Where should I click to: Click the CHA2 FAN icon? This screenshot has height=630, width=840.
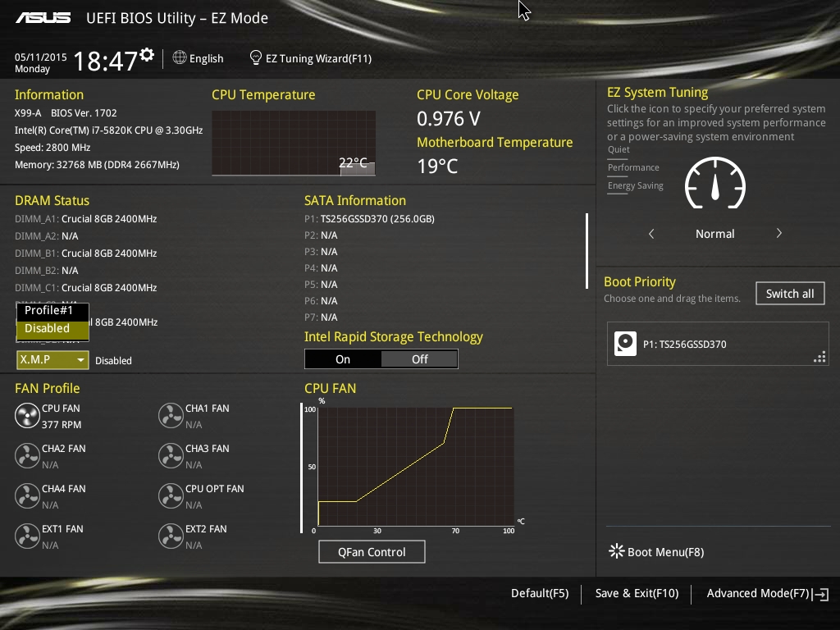pos(27,456)
